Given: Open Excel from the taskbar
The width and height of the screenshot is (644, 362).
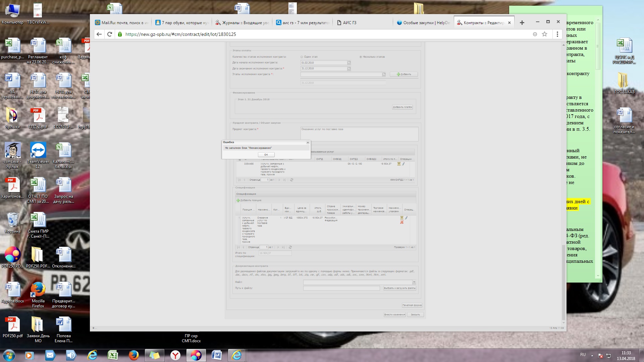Looking at the screenshot, I should [x=113, y=355].
